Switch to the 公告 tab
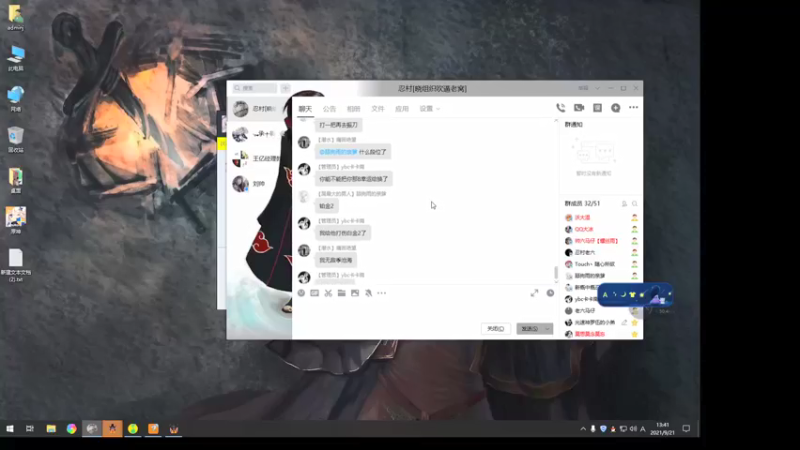The image size is (800, 450). point(329,109)
